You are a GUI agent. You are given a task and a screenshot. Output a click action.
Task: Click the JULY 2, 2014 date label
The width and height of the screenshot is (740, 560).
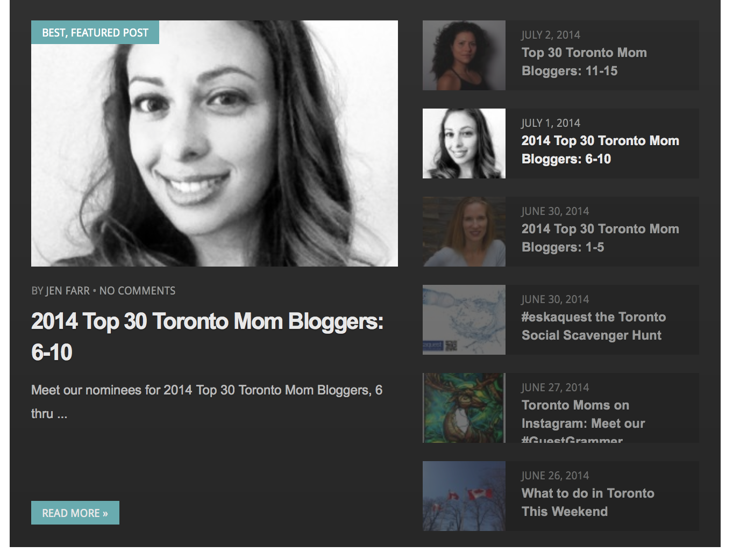click(x=551, y=35)
